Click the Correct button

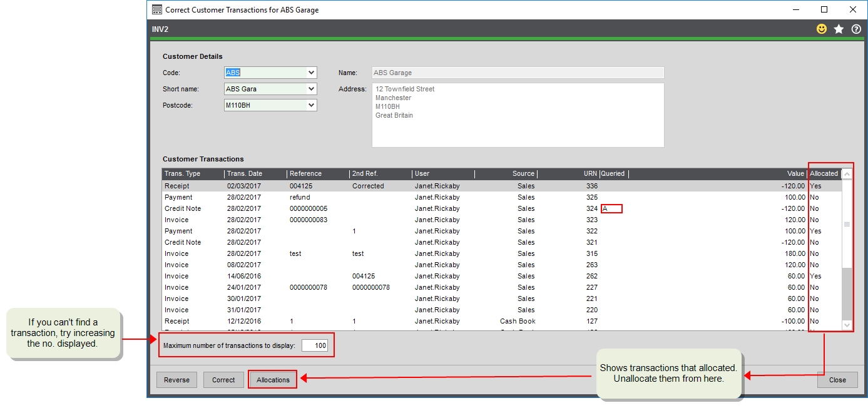click(x=223, y=379)
